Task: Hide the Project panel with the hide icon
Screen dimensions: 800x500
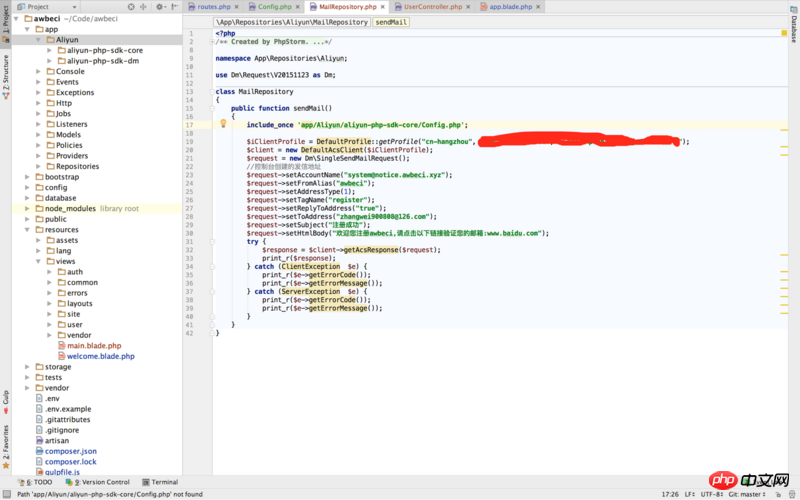Action: 173,7
